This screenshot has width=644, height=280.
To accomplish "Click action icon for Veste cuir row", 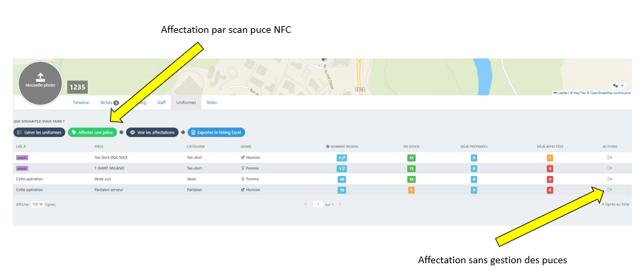I will [610, 179].
